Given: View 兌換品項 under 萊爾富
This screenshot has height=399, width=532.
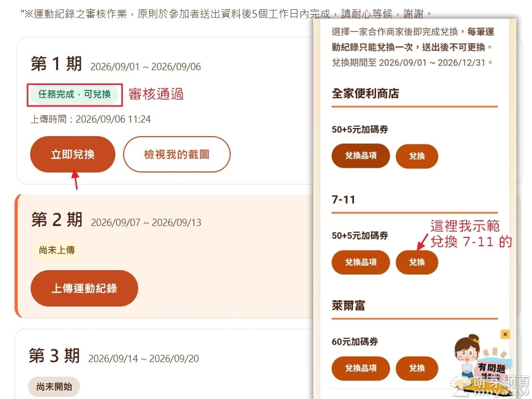Looking at the screenshot, I should pos(361,368).
